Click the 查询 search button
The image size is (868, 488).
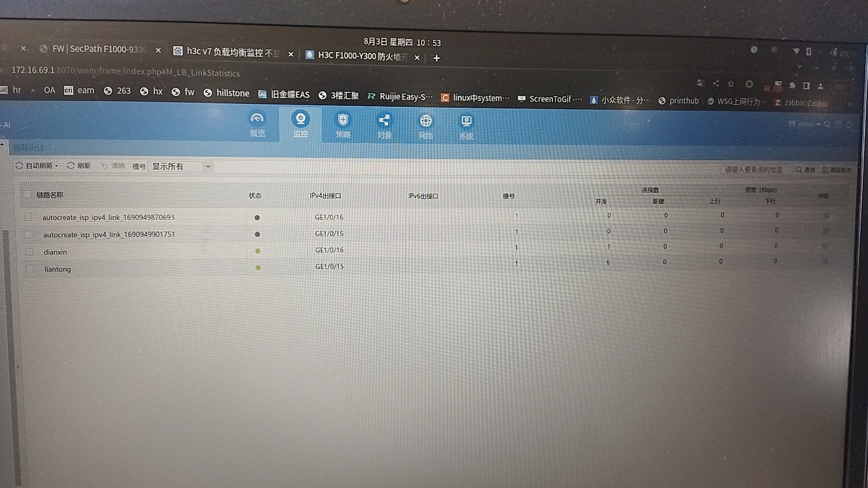806,170
